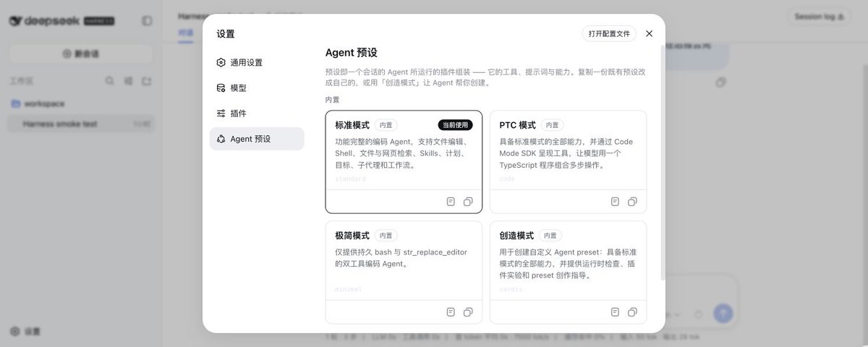View details icon on 创造模式 card
Viewport: 868px width, 347px height.
coord(615,312)
